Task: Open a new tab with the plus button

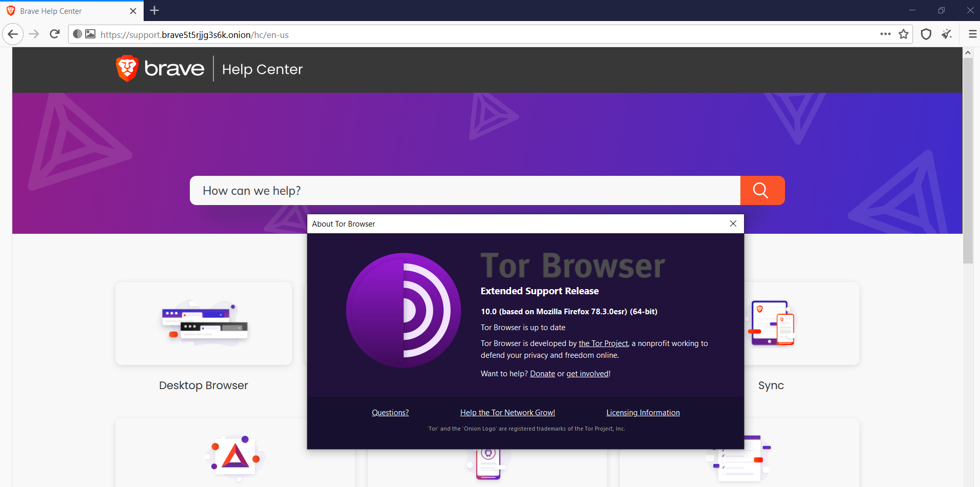Action: [x=153, y=10]
